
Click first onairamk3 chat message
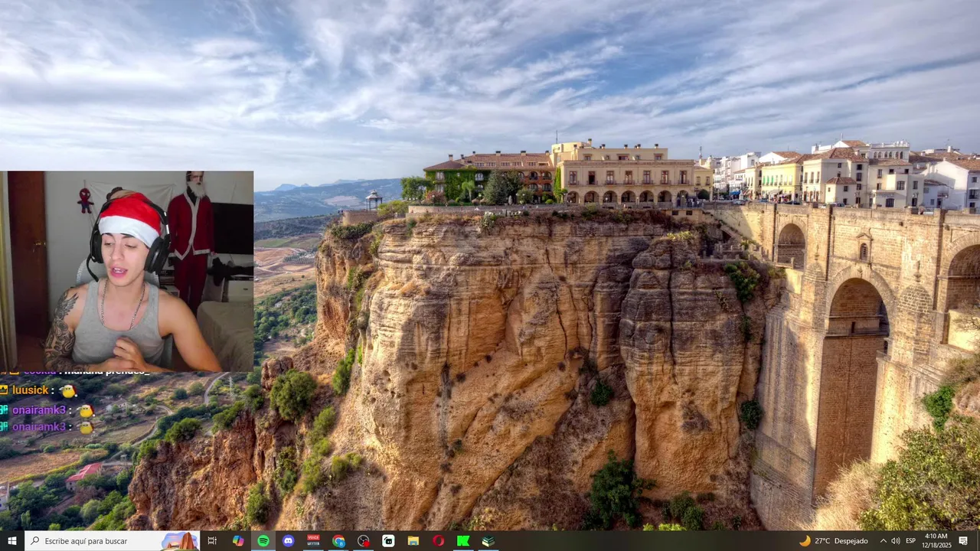pos(47,410)
